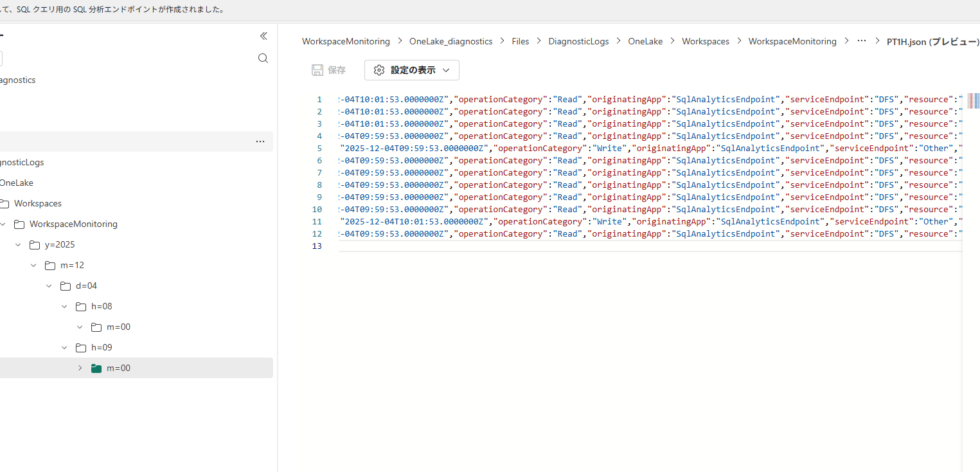Click the OneLake item in tree
This screenshot has width=980, height=472.
(17, 183)
